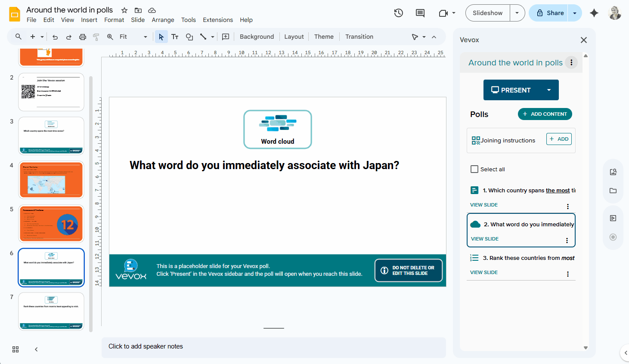Open Gemini with the sparkle icon
The image size is (629, 364).
click(594, 13)
